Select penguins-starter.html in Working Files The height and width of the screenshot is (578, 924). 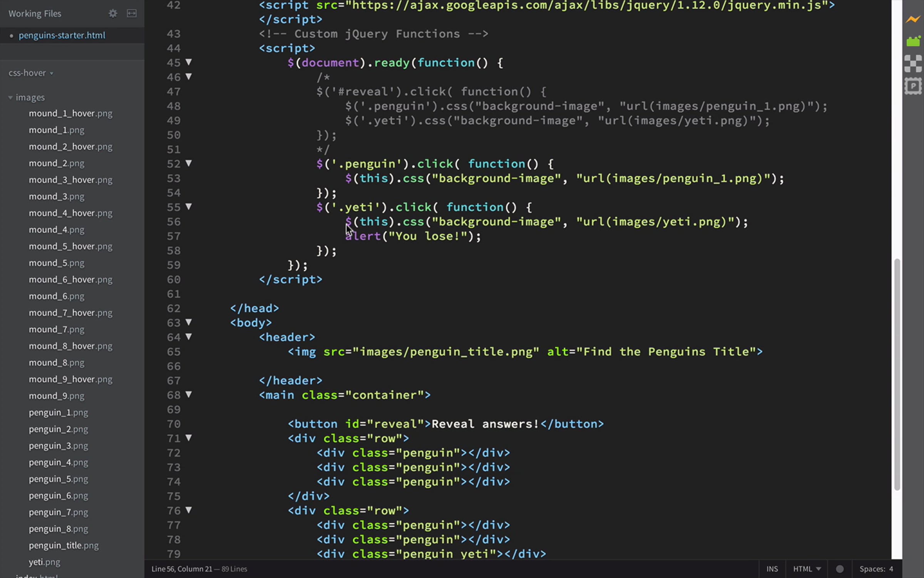click(62, 35)
